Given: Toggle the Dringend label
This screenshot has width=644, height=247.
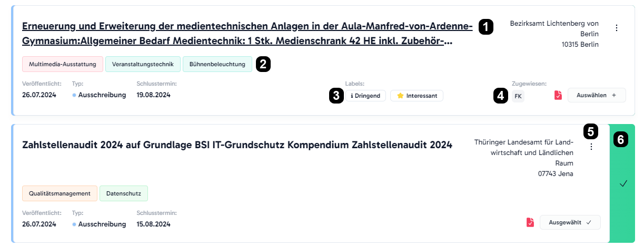Looking at the screenshot, I should [365, 96].
